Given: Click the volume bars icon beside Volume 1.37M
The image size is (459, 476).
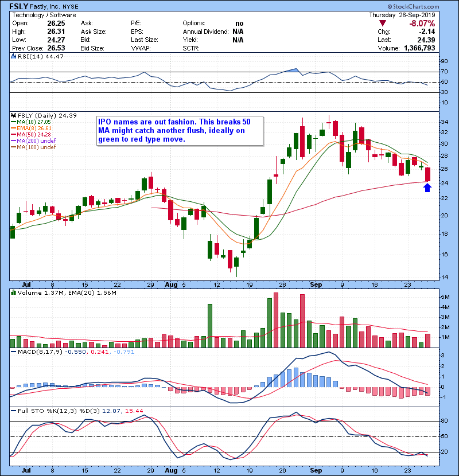Looking at the screenshot, I should pyautogui.click(x=13, y=292).
